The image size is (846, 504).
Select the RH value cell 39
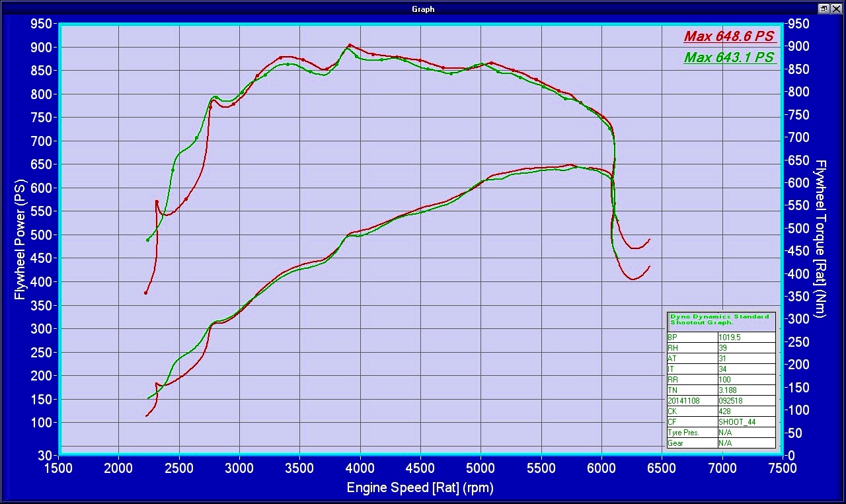[746, 347]
